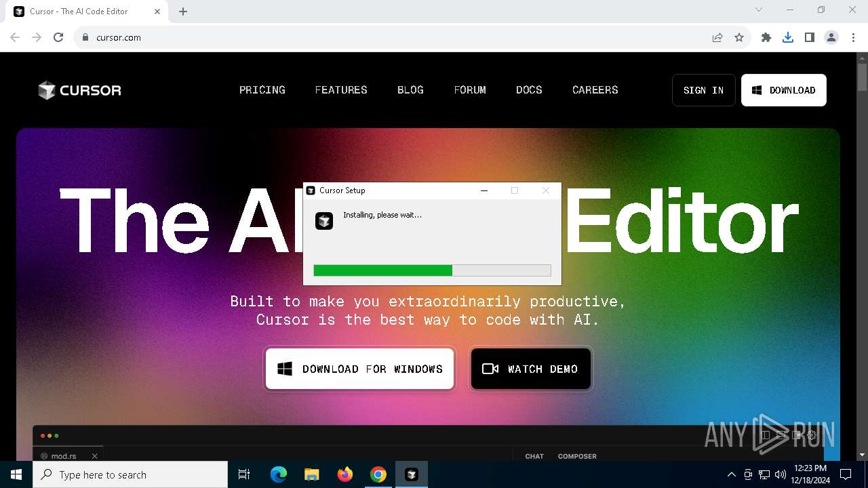Click the Cursor app icon in the setup dialog
868x488 pixels.
point(324,221)
